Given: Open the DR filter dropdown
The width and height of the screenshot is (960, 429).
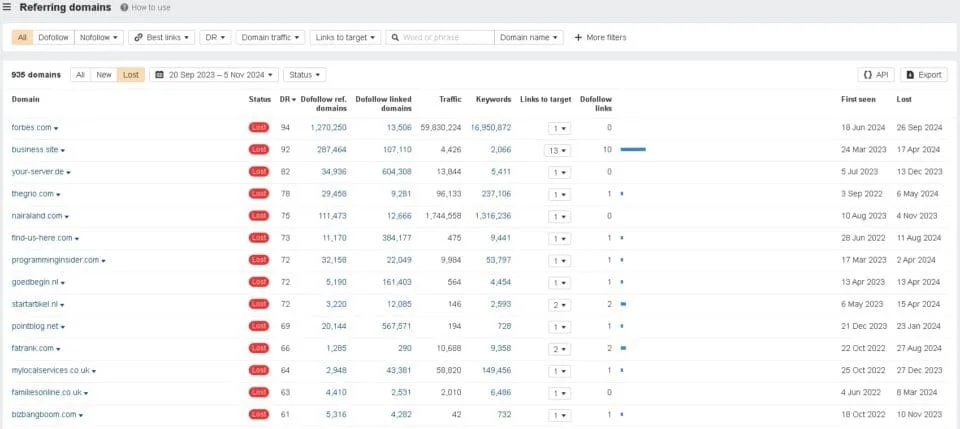Looking at the screenshot, I should [x=215, y=37].
